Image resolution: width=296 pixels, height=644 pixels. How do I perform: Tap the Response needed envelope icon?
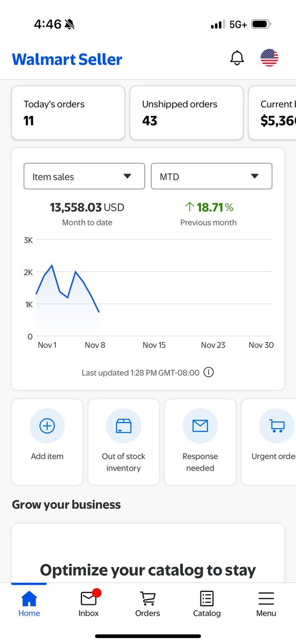pyautogui.click(x=200, y=426)
